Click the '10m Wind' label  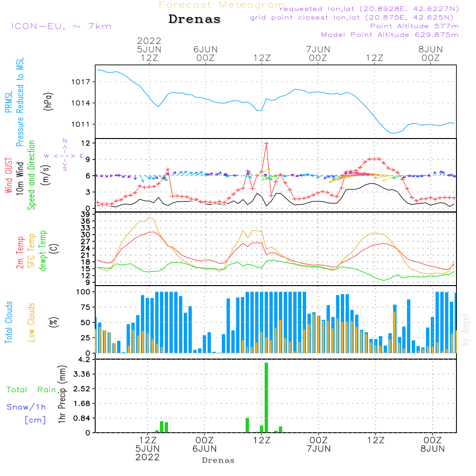coord(20,178)
